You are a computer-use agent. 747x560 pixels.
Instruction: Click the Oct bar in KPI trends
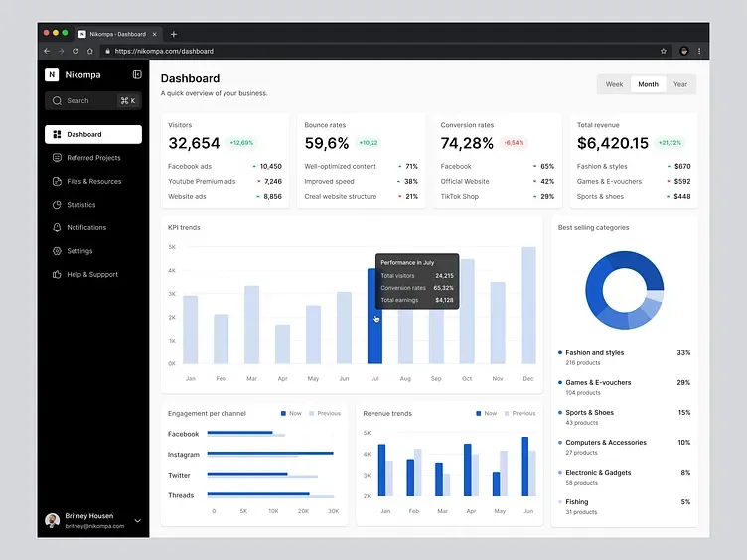click(467, 312)
